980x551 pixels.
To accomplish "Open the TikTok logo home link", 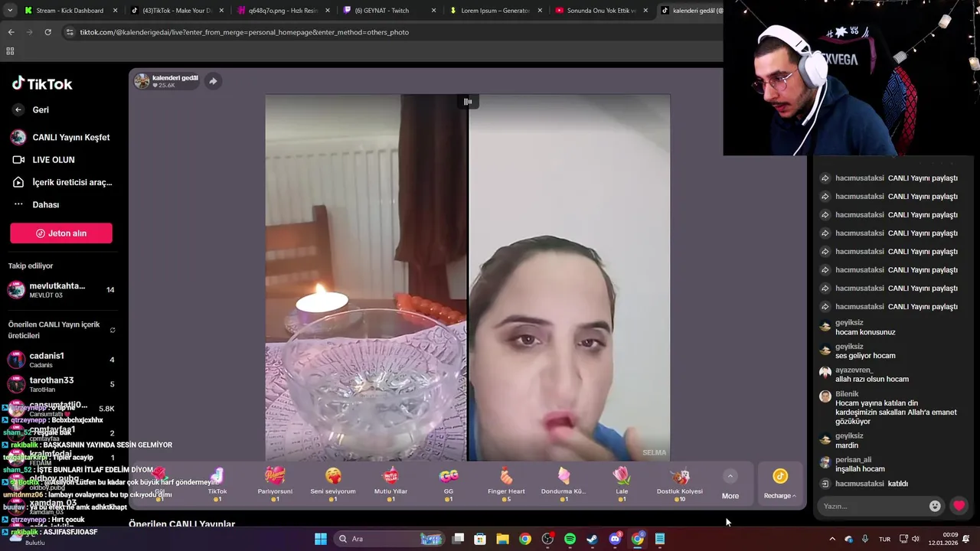I will pyautogui.click(x=42, y=83).
